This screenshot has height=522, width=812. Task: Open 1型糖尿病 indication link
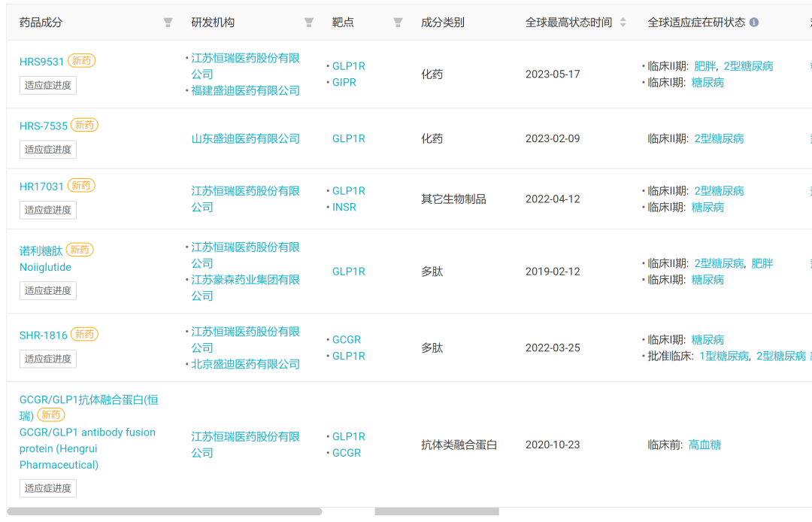click(724, 357)
